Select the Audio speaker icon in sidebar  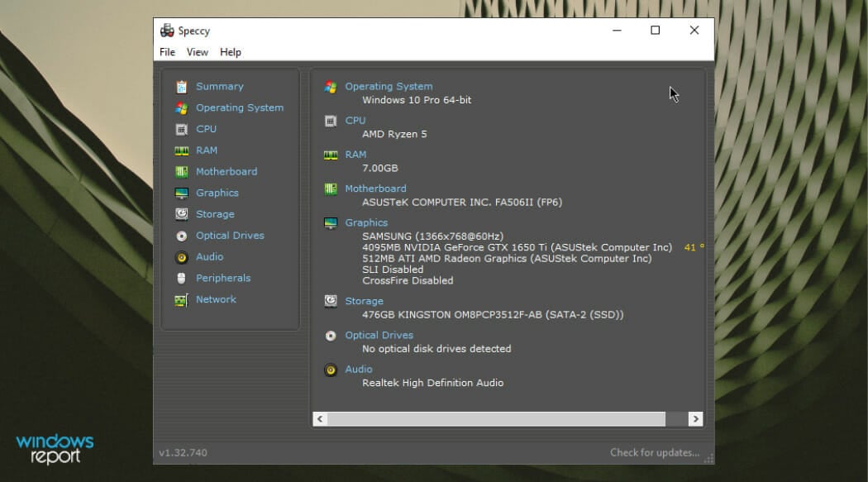(181, 257)
